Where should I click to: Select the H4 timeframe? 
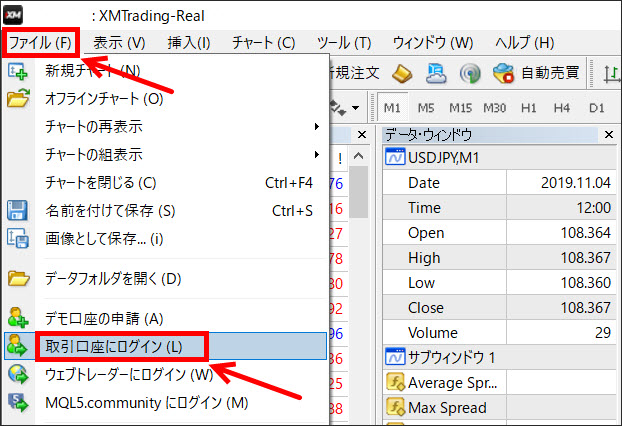point(562,108)
